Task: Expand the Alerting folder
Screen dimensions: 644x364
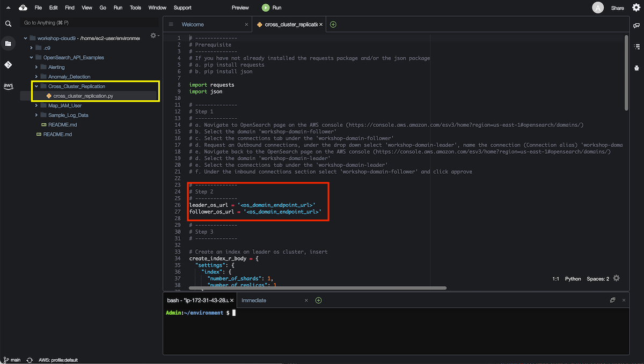Action: pyautogui.click(x=36, y=67)
